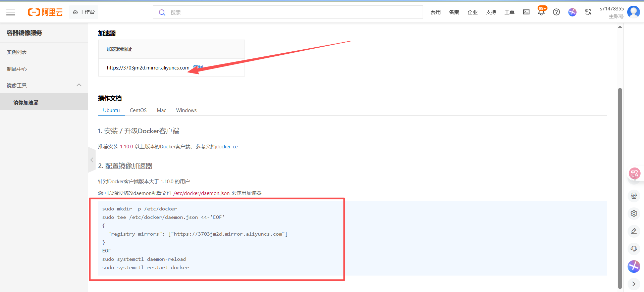Switch to the Ubuntu tab
This screenshot has width=644, height=292.
click(x=111, y=110)
